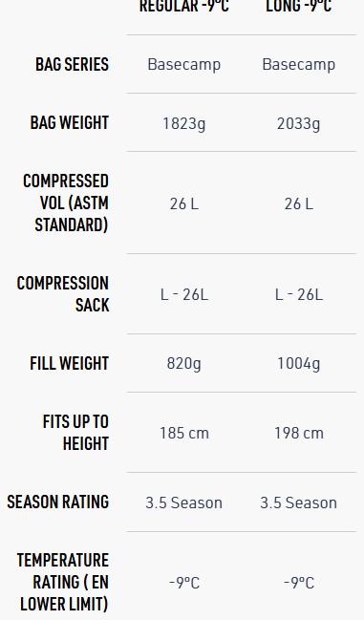Image resolution: width=364 pixels, height=620 pixels.
Task: Click the FITS UP TO HEIGHT label
Action: pos(75,433)
